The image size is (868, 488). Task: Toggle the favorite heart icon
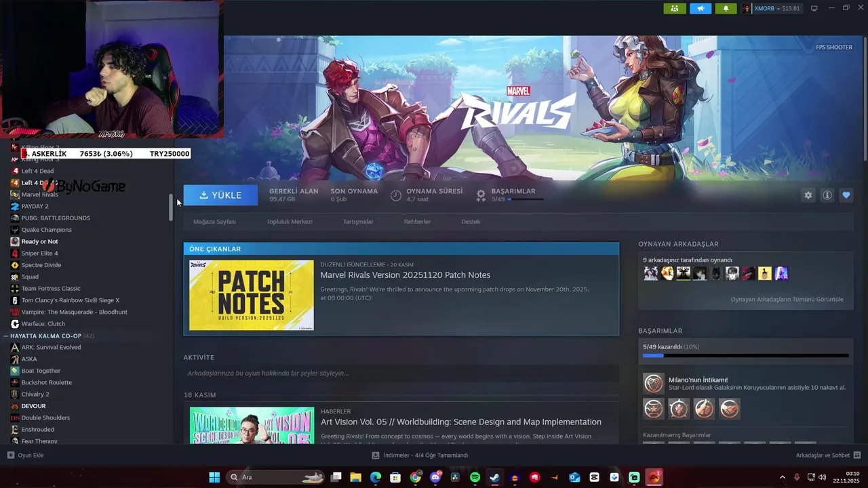846,195
